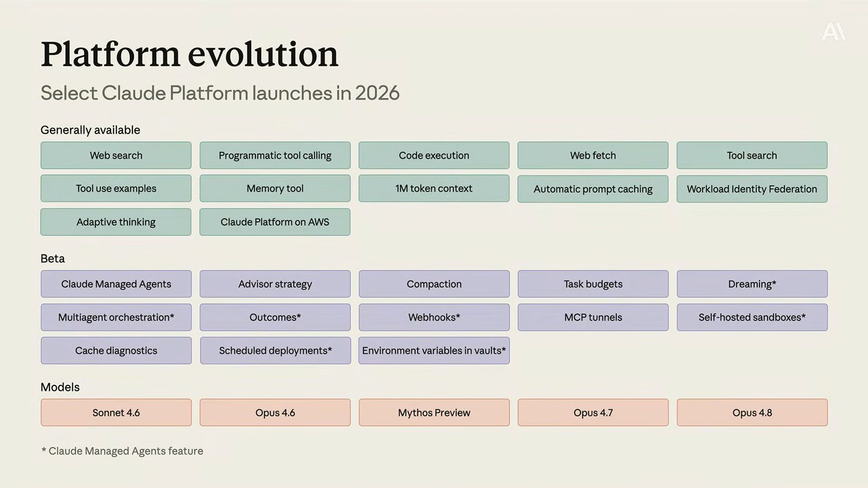This screenshot has width=868, height=488.
Task: Choose the Tool search box
Action: pyautogui.click(x=752, y=156)
